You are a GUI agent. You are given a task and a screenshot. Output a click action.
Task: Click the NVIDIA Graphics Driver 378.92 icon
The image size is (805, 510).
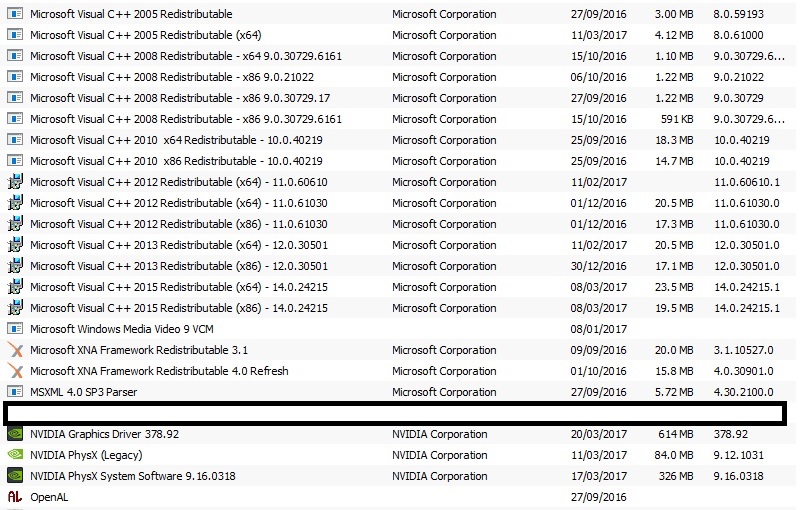(15, 434)
